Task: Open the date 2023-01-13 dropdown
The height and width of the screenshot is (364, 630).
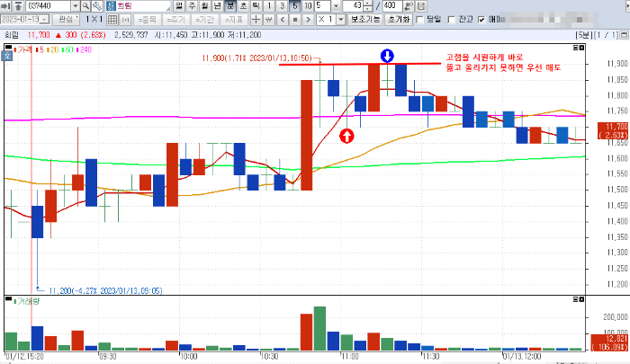Action: (x=45, y=19)
